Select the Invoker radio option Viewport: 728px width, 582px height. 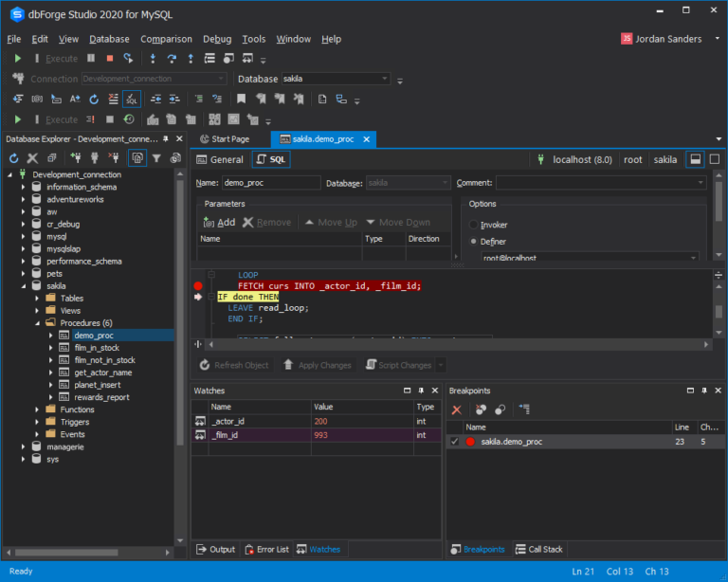[474, 225]
